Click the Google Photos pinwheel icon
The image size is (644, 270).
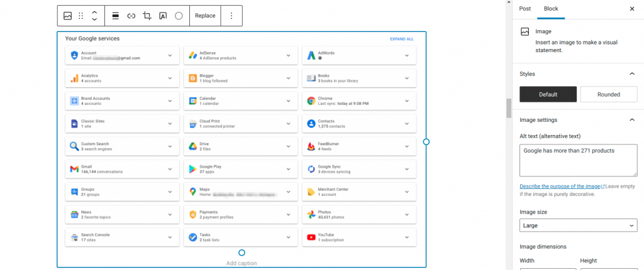coord(311,215)
